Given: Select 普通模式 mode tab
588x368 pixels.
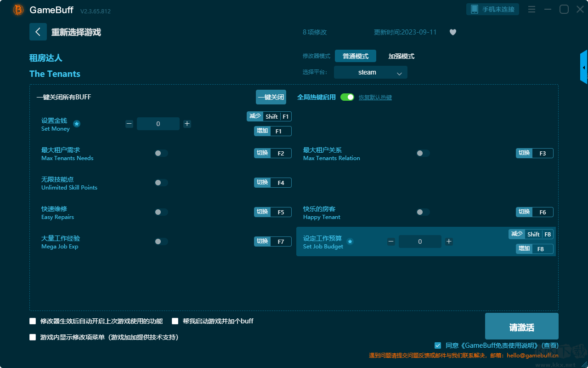Looking at the screenshot, I should [356, 56].
